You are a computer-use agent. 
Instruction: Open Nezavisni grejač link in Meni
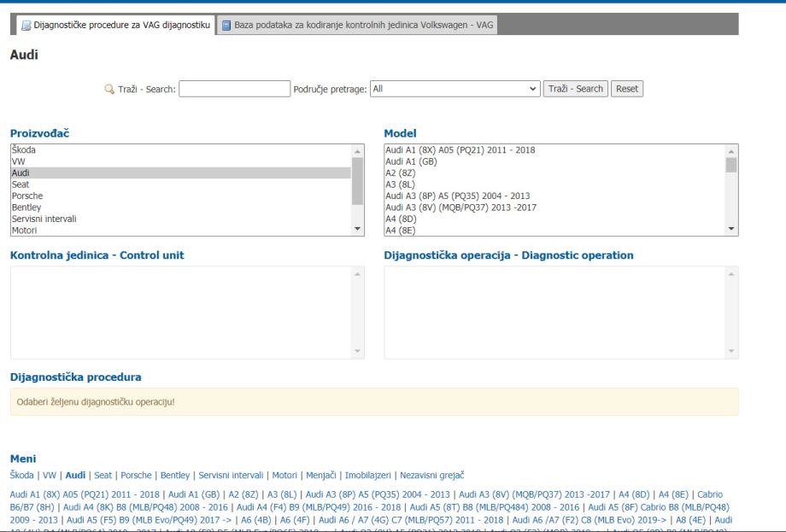coord(431,475)
